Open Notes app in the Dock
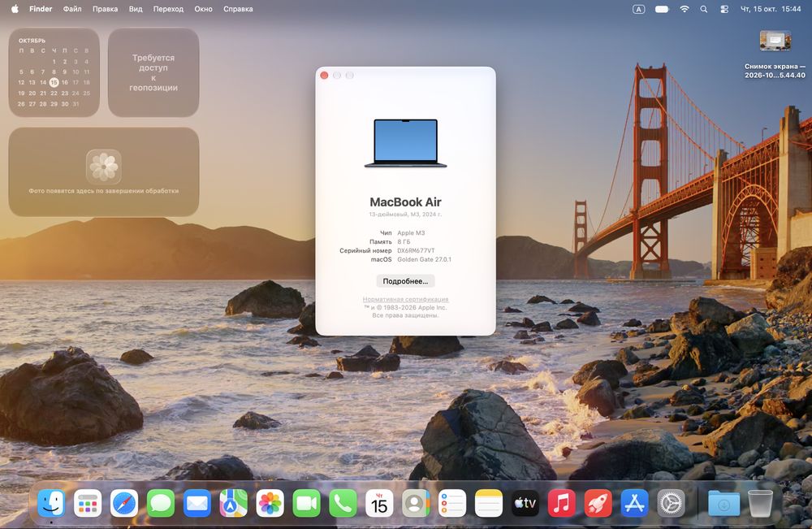812x529 pixels. coord(488,503)
